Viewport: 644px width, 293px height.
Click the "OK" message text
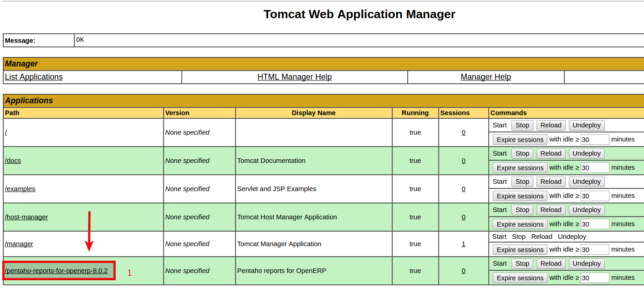tap(80, 40)
